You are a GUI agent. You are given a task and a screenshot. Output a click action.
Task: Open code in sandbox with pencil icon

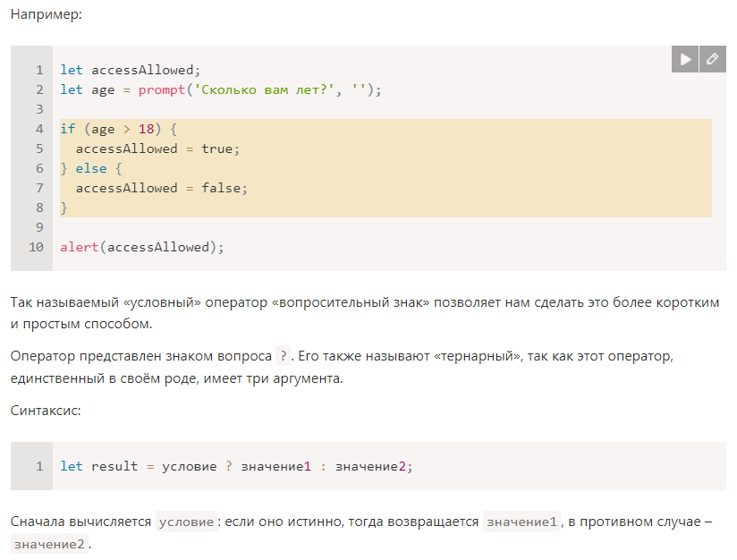point(713,59)
